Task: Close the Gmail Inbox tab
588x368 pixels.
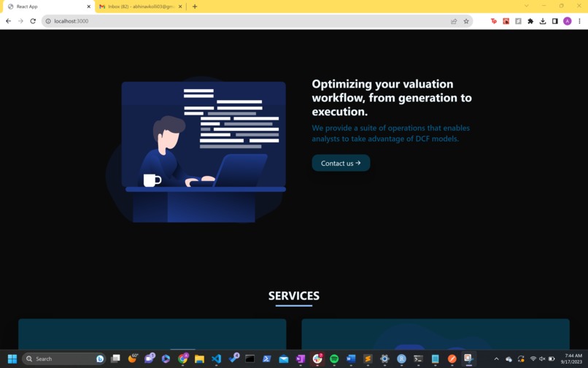Action: 180,7
